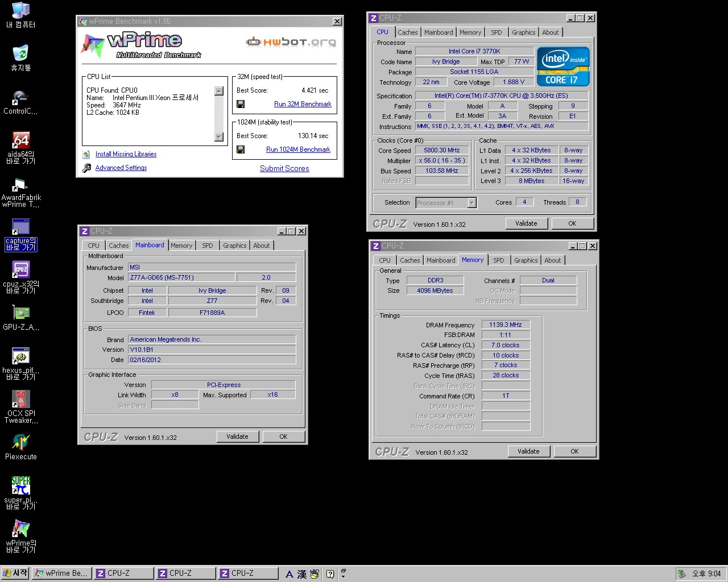Click Validate in CPU tab window

526,223
